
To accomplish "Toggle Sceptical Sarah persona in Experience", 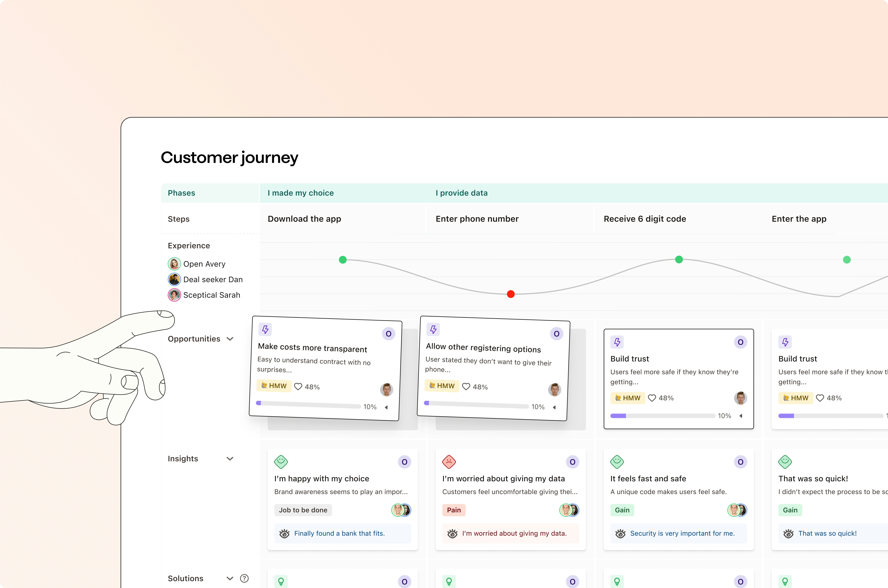I will pyautogui.click(x=204, y=295).
